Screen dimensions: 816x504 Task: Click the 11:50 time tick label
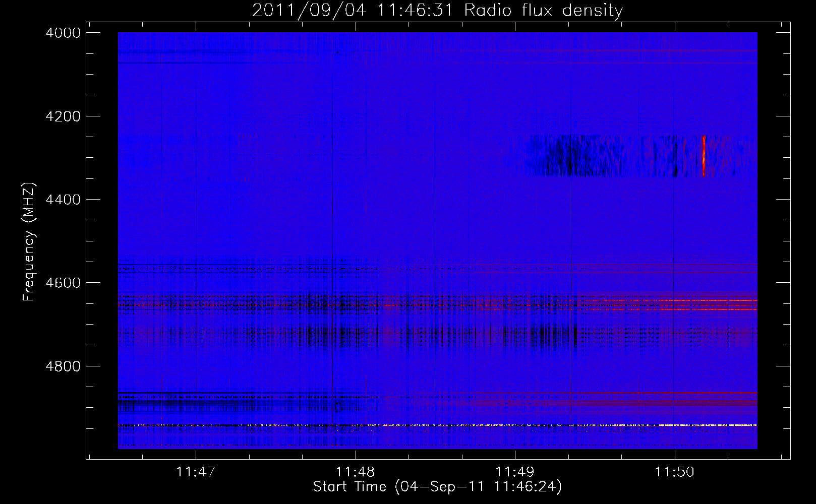[x=675, y=472]
